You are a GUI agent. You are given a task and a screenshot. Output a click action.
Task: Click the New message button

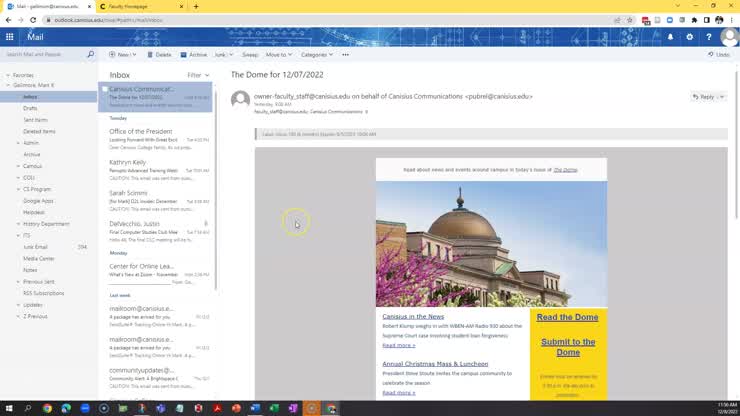(119, 55)
